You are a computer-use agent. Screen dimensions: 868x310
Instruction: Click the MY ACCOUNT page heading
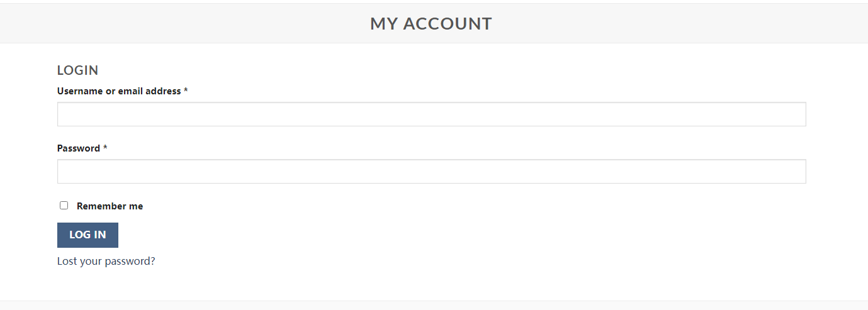(431, 24)
